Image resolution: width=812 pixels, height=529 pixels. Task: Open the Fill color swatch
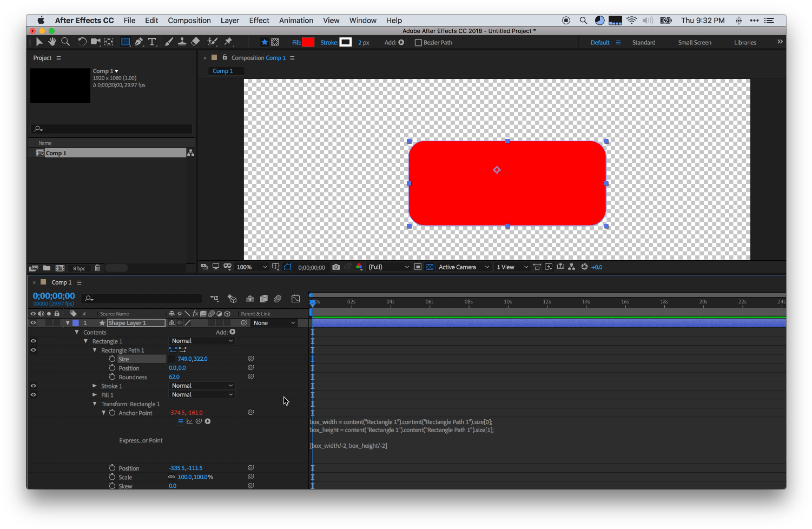(x=308, y=42)
